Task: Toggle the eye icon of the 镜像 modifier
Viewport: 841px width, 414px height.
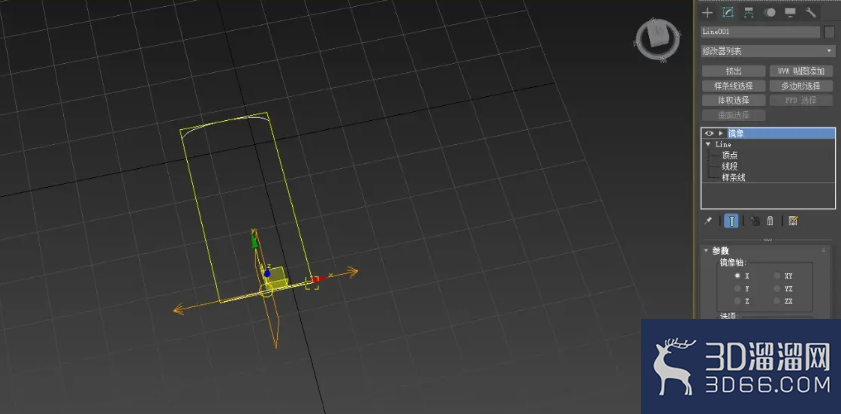Action: point(709,133)
